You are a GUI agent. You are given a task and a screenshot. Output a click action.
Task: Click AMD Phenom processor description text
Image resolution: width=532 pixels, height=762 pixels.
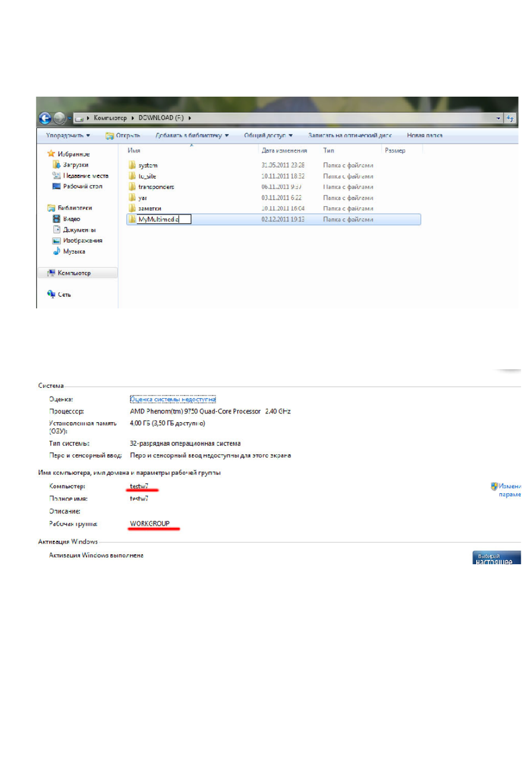[x=210, y=411]
